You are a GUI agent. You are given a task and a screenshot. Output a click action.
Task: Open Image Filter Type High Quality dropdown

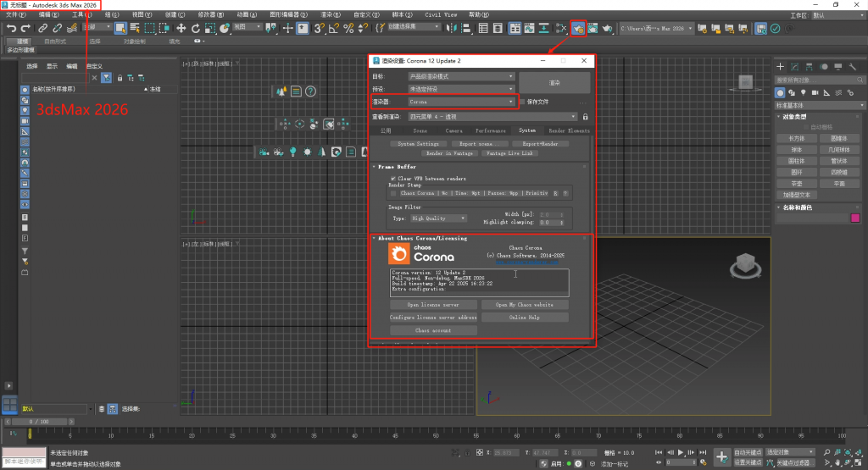pyautogui.click(x=438, y=218)
